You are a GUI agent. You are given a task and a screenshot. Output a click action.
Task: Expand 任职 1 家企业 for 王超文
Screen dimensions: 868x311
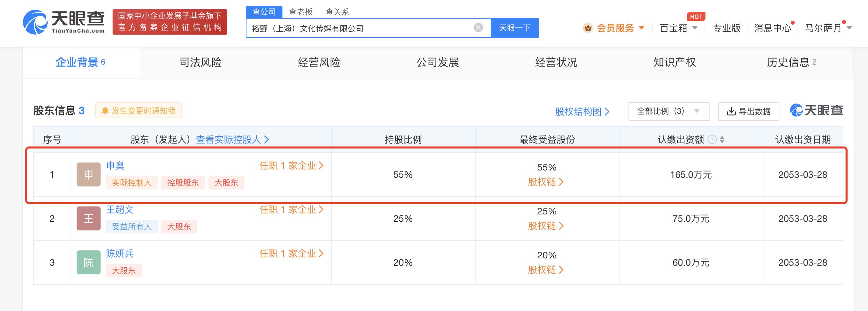pyautogui.click(x=291, y=209)
